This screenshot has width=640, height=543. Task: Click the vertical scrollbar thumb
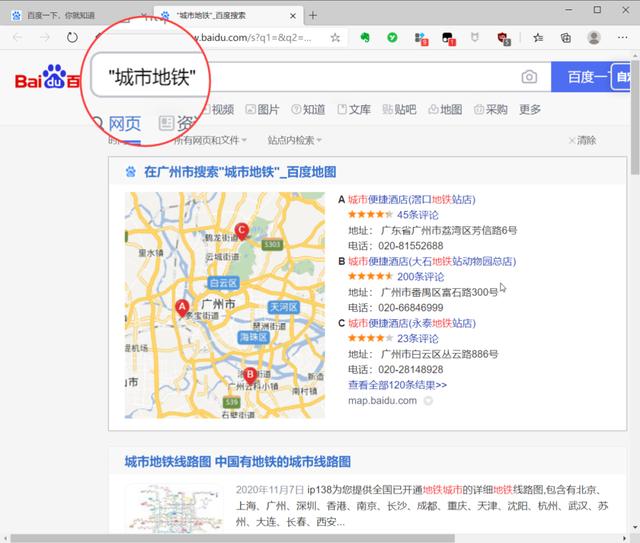635,118
